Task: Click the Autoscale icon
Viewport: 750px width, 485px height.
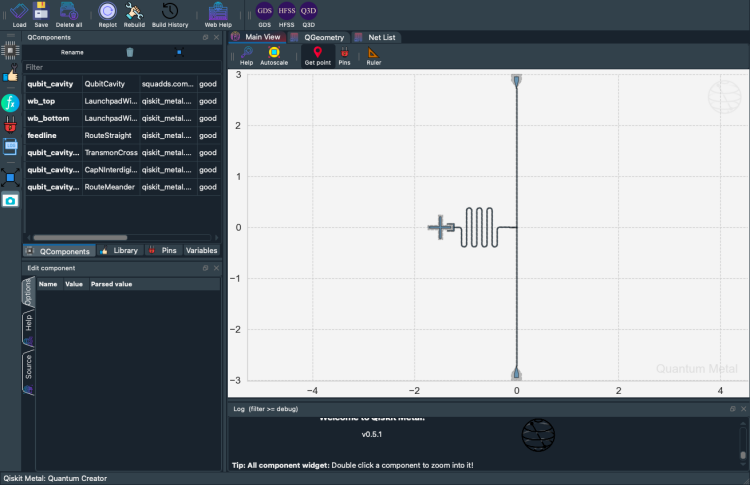Action: pyautogui.click(x=274, y=53)
